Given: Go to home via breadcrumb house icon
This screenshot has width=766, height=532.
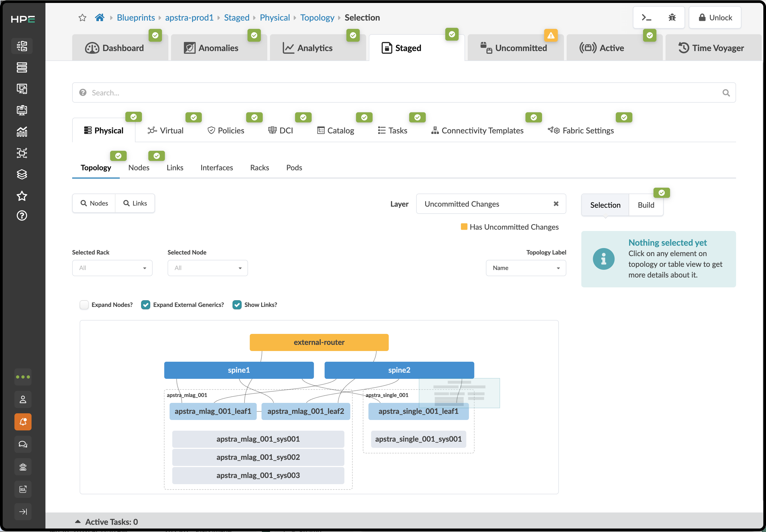Looking at the screenshot, I should (x=100, y=17).
